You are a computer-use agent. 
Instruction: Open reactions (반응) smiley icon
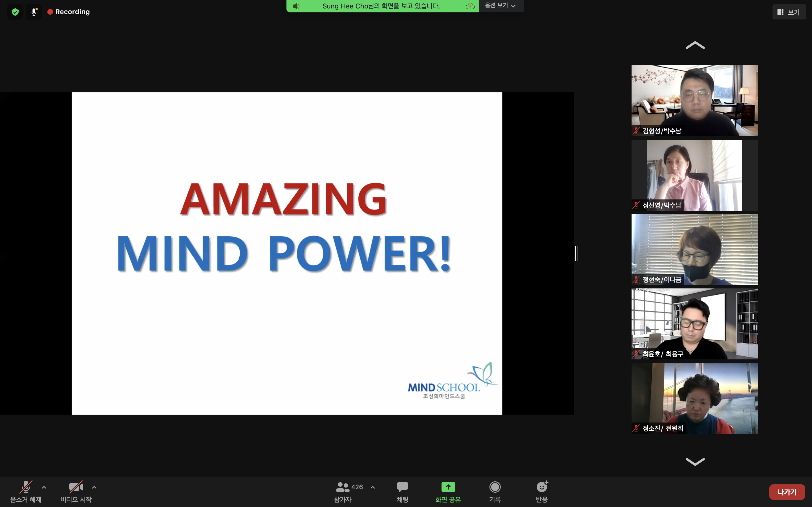(x=542, y=486)
